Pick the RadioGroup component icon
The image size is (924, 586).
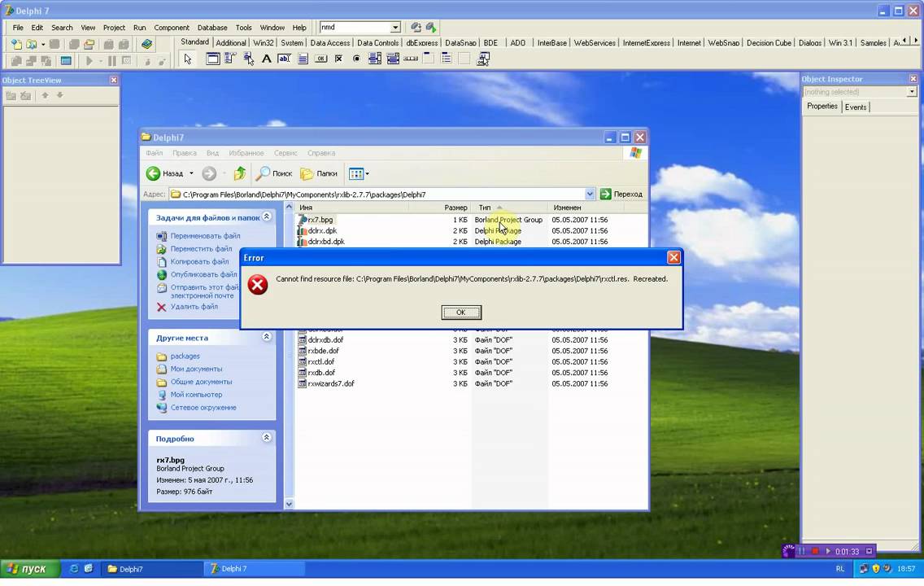click(447, 59)
